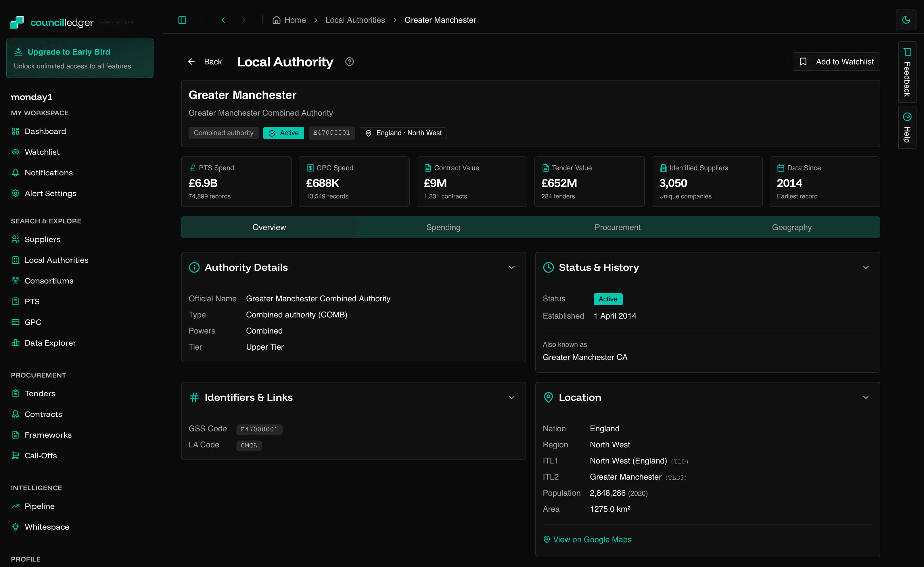The image size is (924, 567).
Task: Click the Notifications bell icon
Action: pos(15,173)
